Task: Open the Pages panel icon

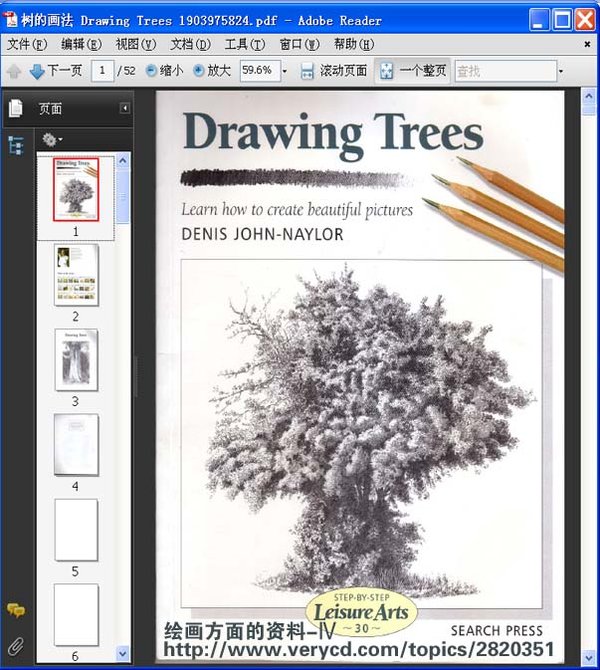Action: [15, 108]
